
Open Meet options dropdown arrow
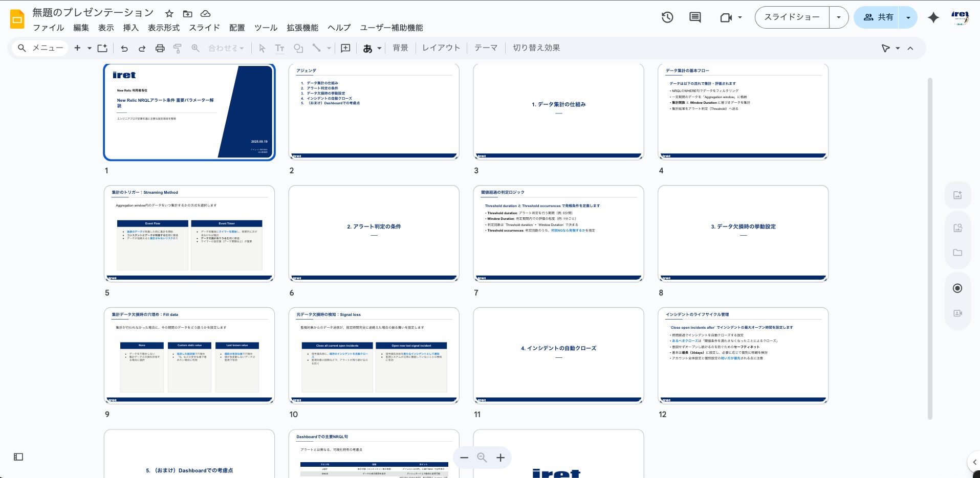click(x=740, y=17)
